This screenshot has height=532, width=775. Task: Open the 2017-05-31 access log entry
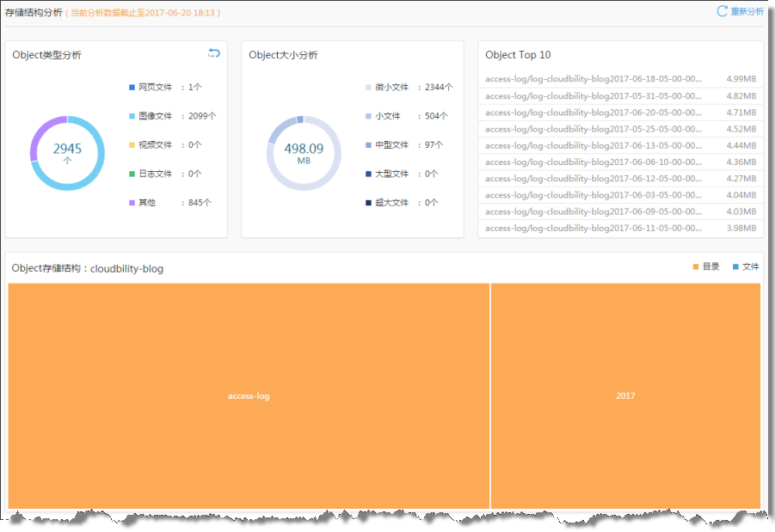pyautogui.click(x=594, y=95)
